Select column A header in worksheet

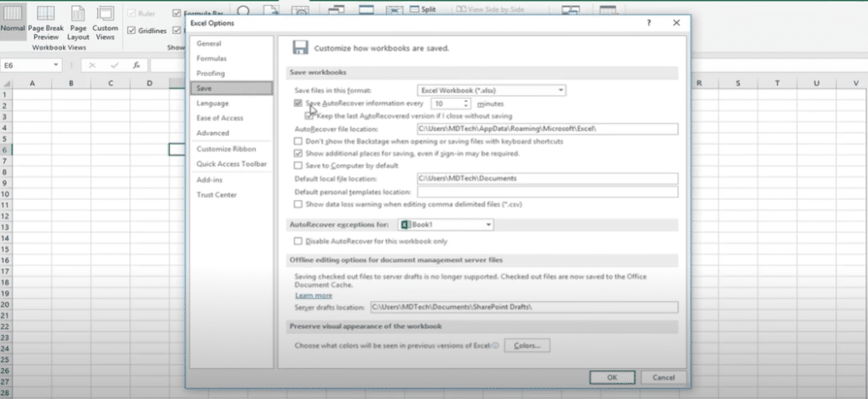point(32,84)
